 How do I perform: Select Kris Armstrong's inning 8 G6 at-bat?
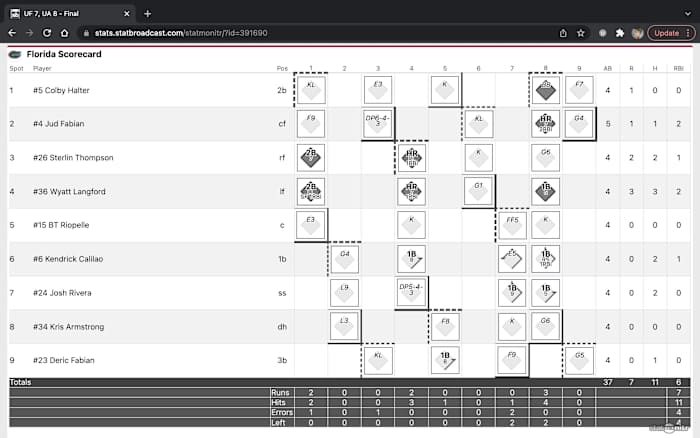pos(546,326)
